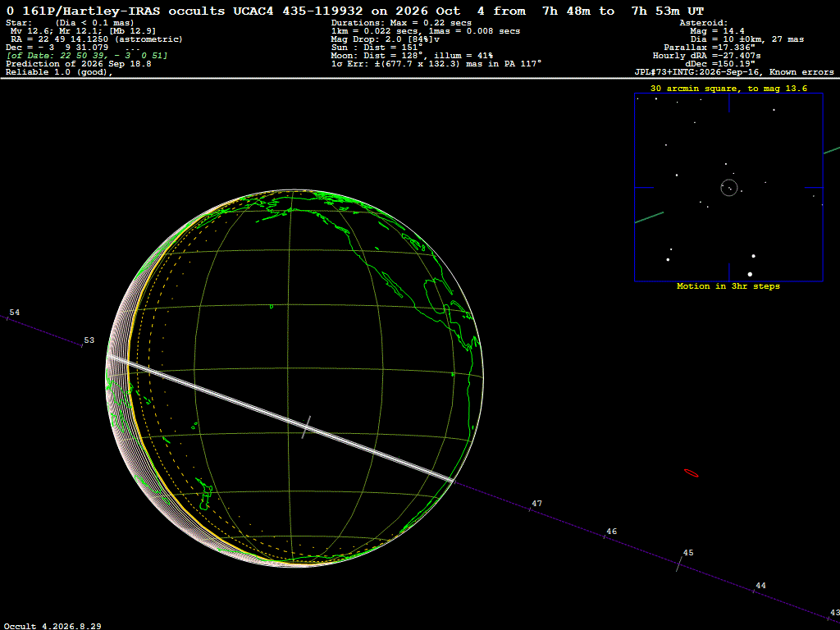Click the Occult 4.2026.8.29 version text

[52, 626]
